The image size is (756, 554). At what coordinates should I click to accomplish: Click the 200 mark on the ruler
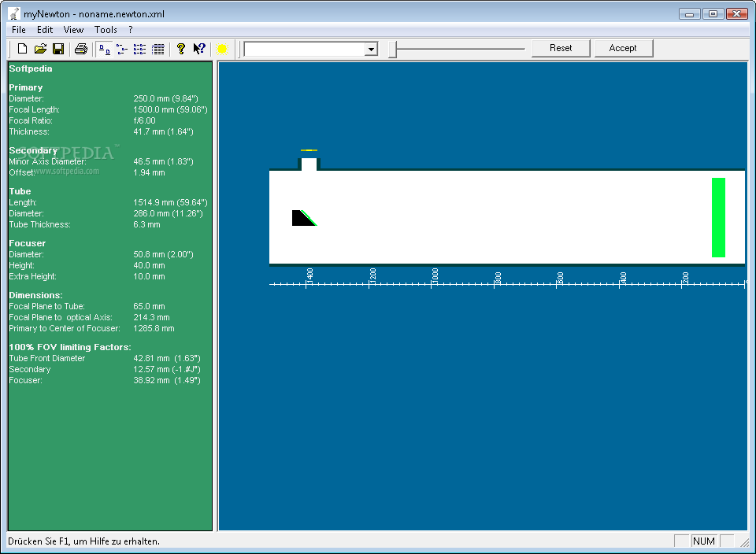[x=685, y=277]
